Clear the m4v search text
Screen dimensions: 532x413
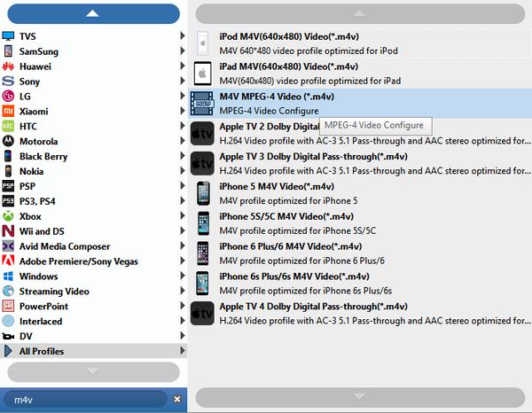tap(177, 399)
